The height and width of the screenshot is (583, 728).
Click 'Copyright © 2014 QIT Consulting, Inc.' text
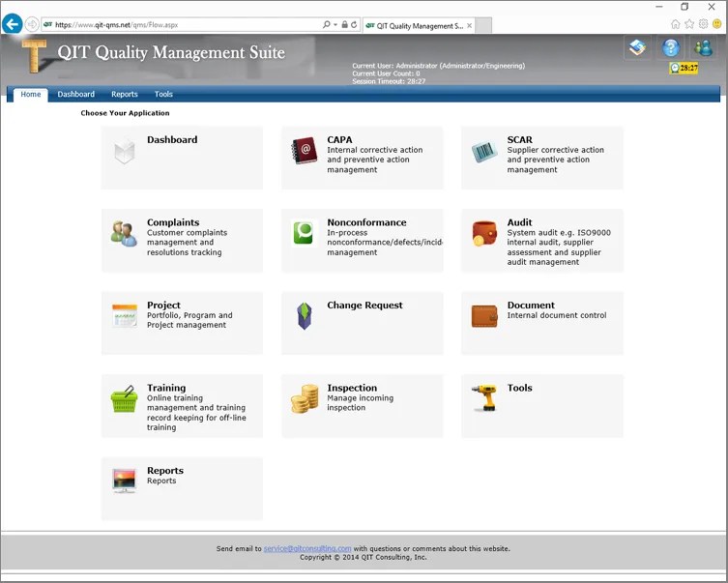point(364,557)
